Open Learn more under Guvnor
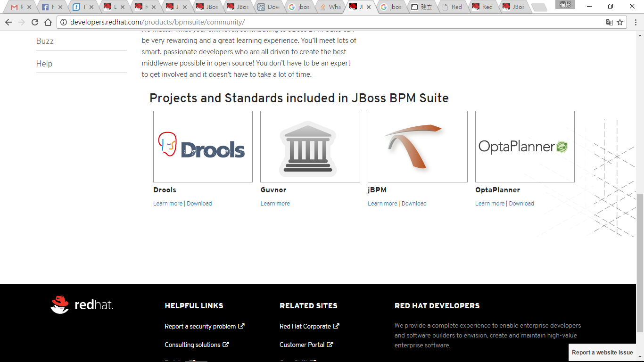The width and height of the screenshot is (644, 362). tap(275, 204)
